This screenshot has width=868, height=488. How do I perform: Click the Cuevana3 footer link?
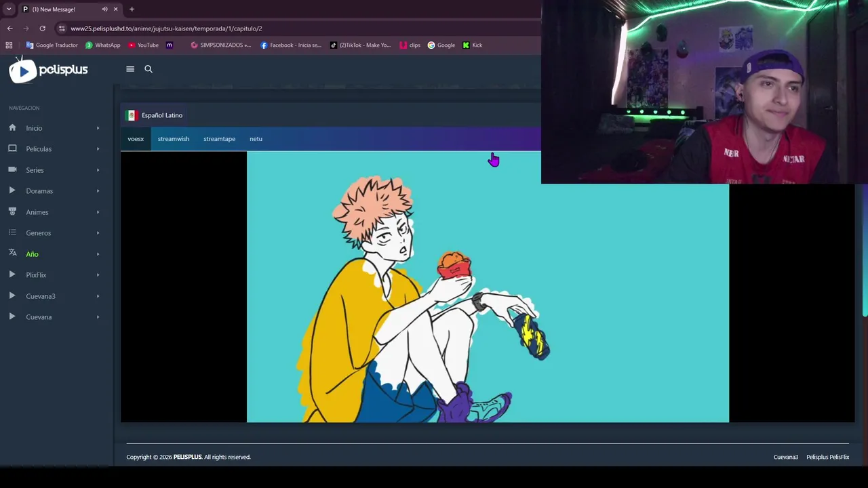tap(785, 457)
